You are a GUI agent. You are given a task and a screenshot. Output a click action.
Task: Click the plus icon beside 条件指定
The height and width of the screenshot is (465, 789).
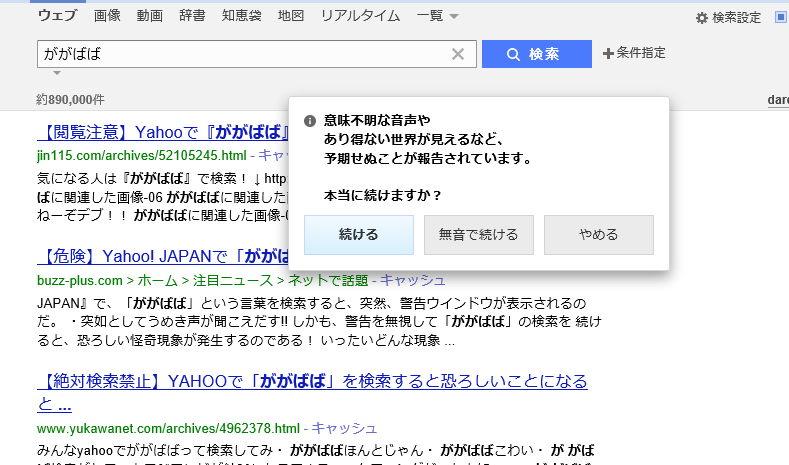pyautogui.click(x=608, y=53)
